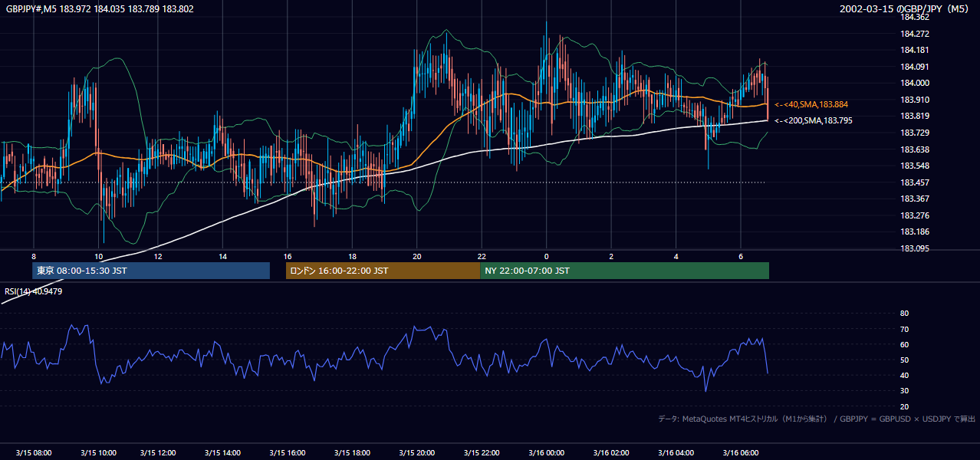This screenshot has height=460, width=980.
Task: Click hour label 8 under price chart
Action: coord(34,256)
